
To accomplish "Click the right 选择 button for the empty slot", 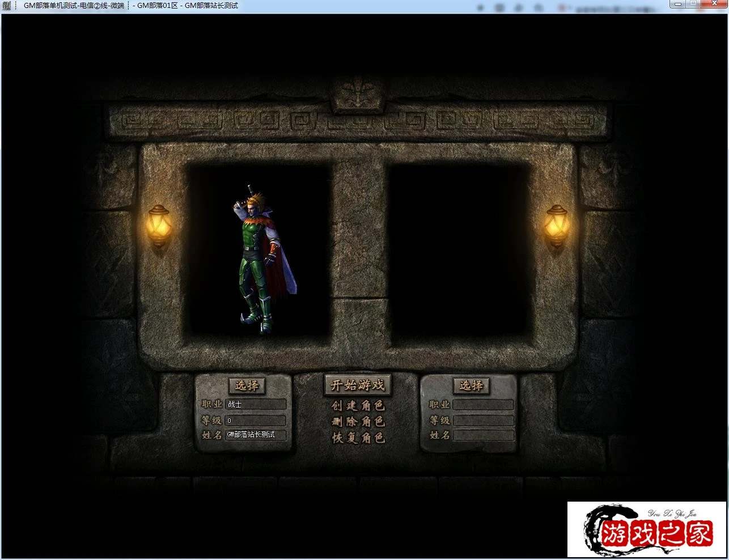I will [471, 385].
